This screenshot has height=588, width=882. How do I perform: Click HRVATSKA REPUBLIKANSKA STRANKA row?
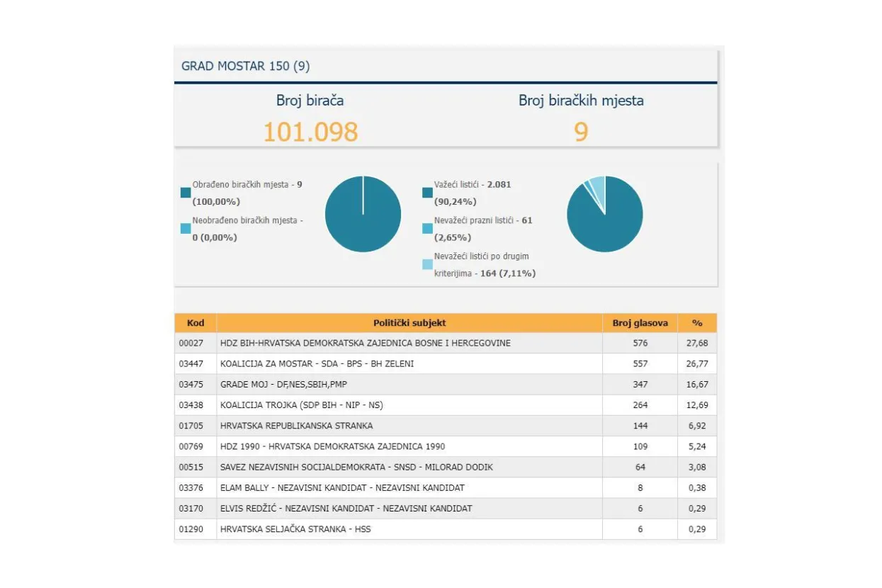tap(296, 426)
